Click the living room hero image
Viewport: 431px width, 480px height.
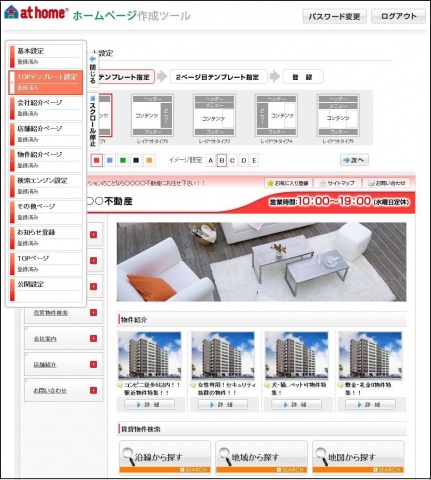261,262
